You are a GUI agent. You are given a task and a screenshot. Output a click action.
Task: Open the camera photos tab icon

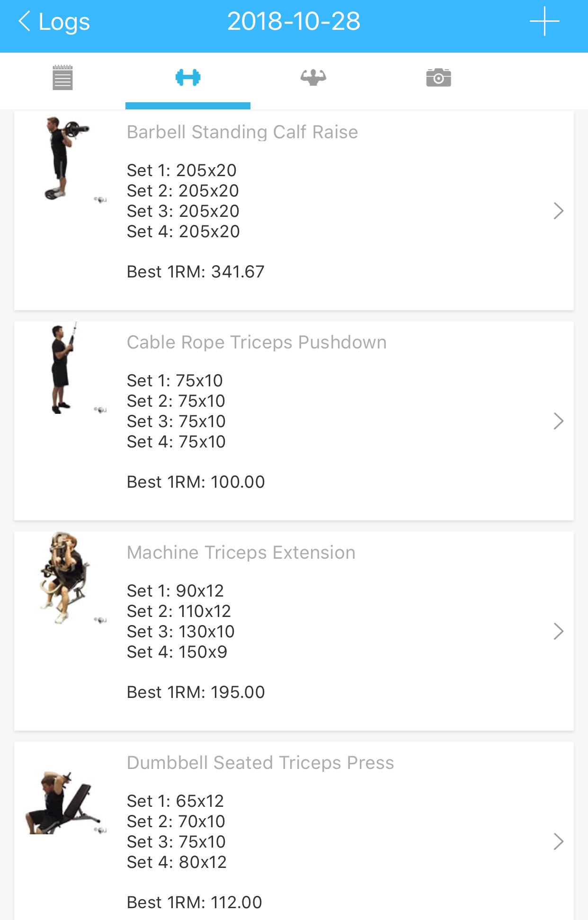coord(438,78)
